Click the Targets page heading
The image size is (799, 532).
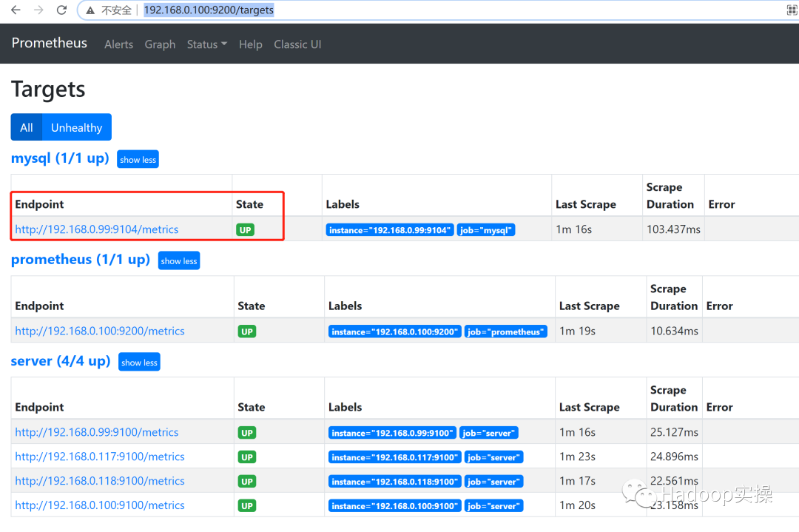click(x=48, y=90)
